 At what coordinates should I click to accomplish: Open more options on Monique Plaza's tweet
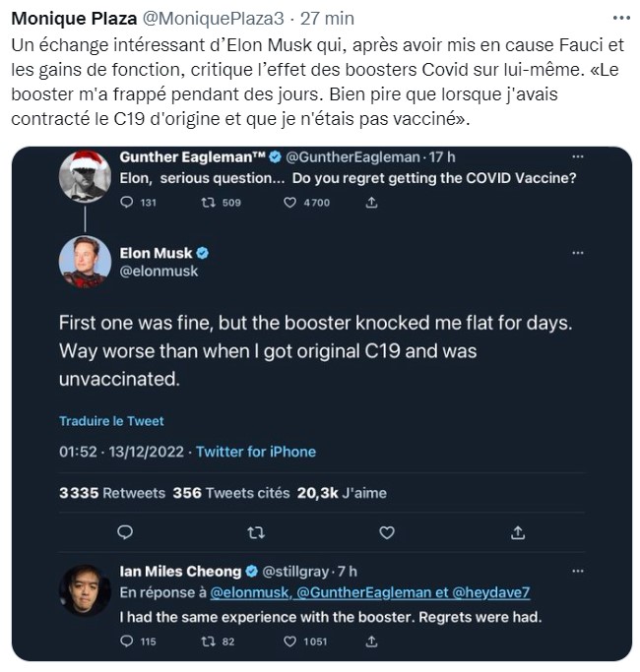tap(619, 18)
